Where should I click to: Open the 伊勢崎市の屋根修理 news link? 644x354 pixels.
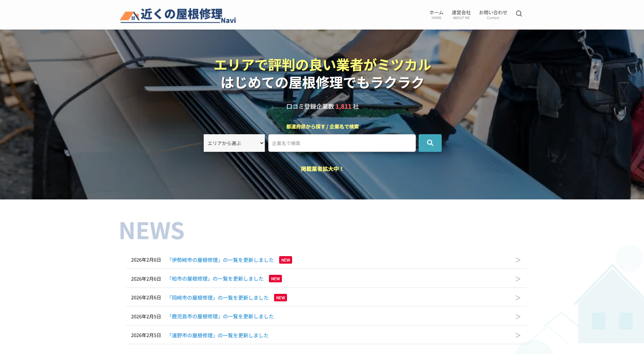point(221,260)
